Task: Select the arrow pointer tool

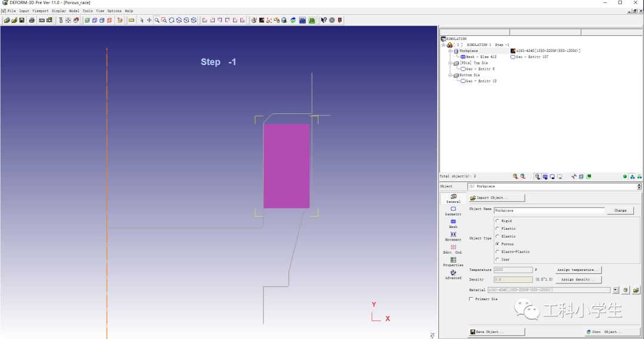Action: tap(142, 20)
